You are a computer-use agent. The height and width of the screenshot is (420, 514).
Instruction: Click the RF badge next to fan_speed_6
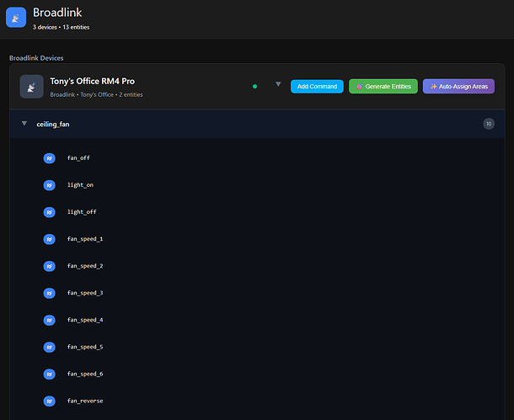(x=49, y=375)
